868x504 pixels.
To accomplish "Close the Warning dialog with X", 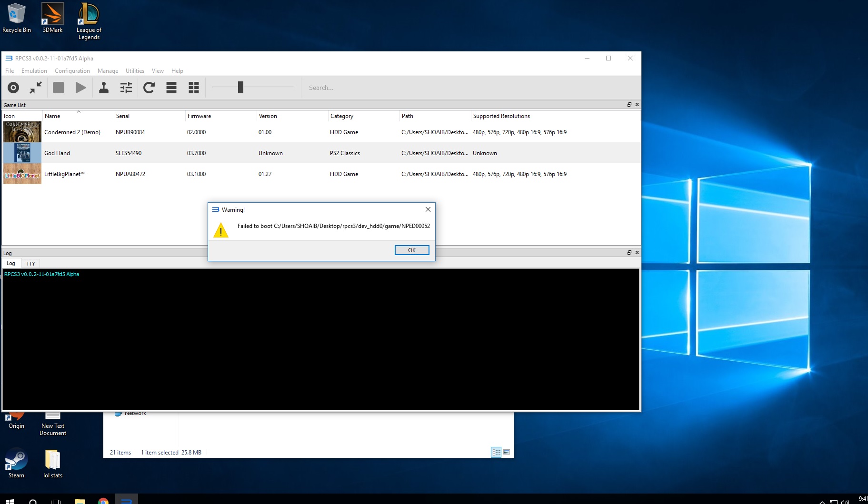I will [x=428, y=209].
